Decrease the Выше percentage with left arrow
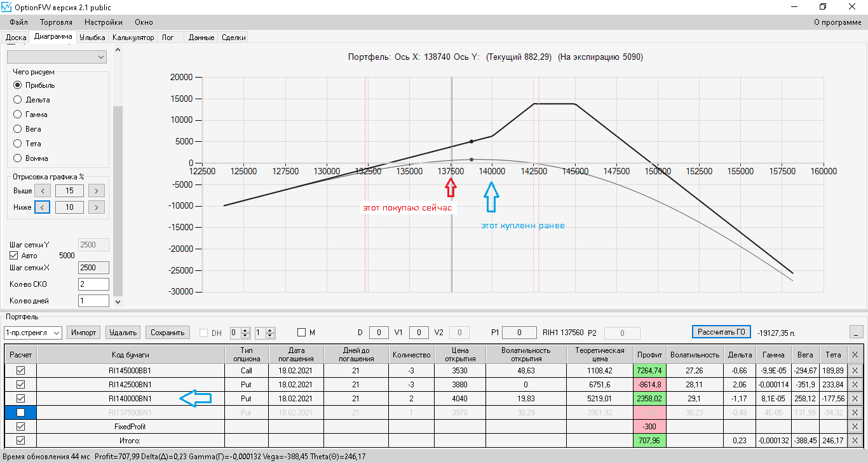Image resolution: width=868 pixels, height=463 pixels. point(43,190)
